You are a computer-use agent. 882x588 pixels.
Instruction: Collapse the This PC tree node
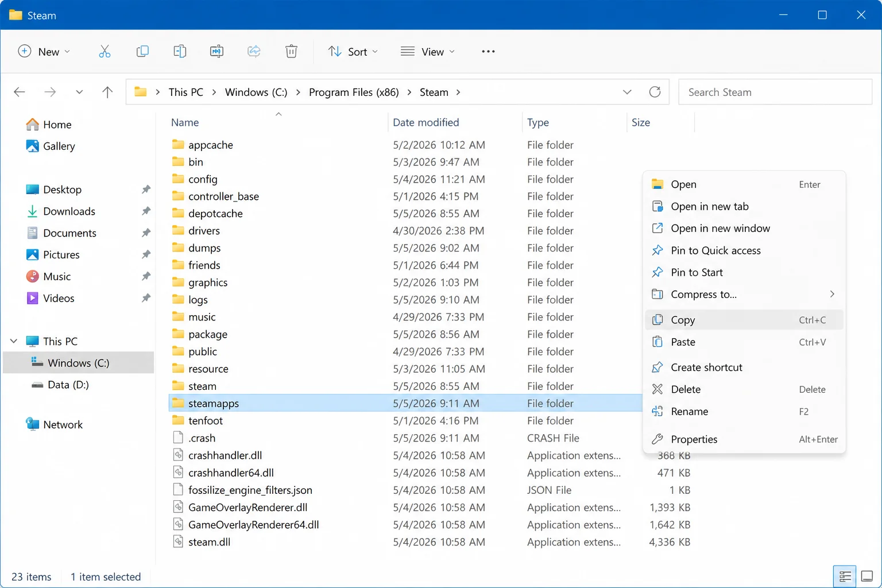(14, 341)
